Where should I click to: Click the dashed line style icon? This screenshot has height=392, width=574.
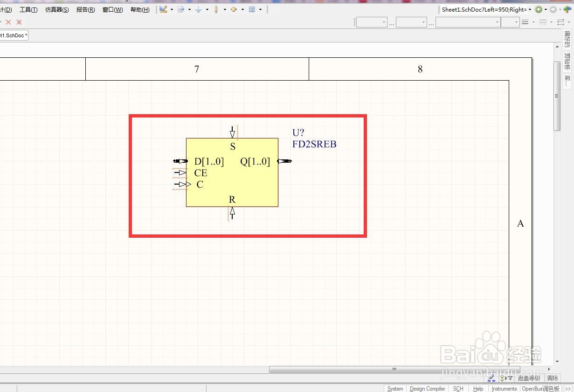tap(543, 22)
